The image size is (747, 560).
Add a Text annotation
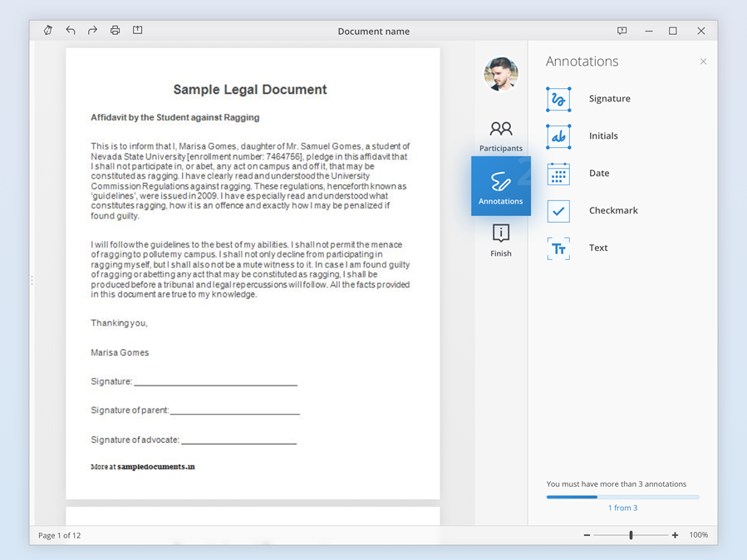coord(558,248)
